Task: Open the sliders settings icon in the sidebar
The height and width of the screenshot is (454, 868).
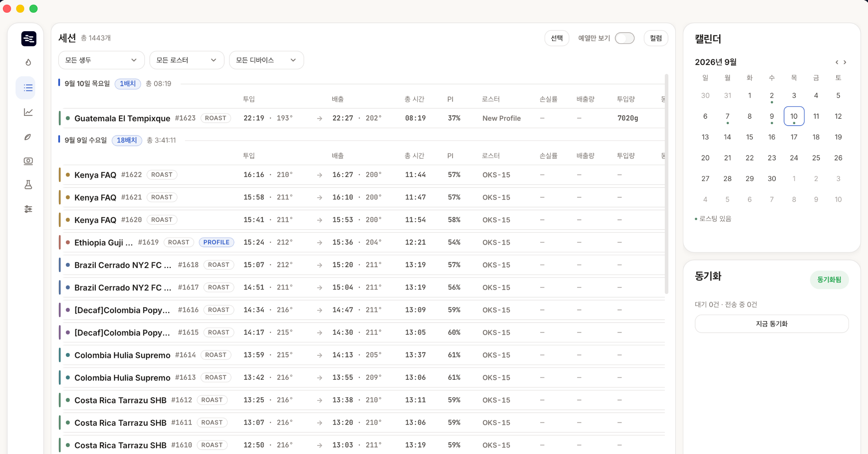Action: click(28, 209)
